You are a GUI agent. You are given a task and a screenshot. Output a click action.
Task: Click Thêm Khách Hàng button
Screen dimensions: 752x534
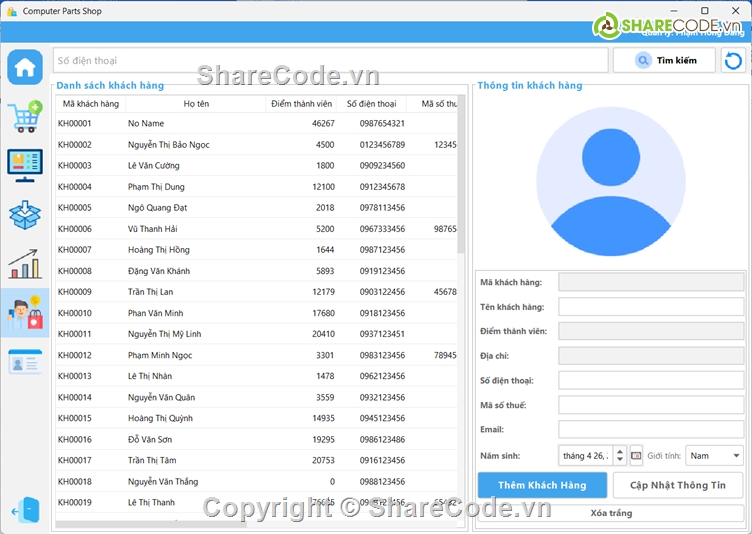click(542, 485)
